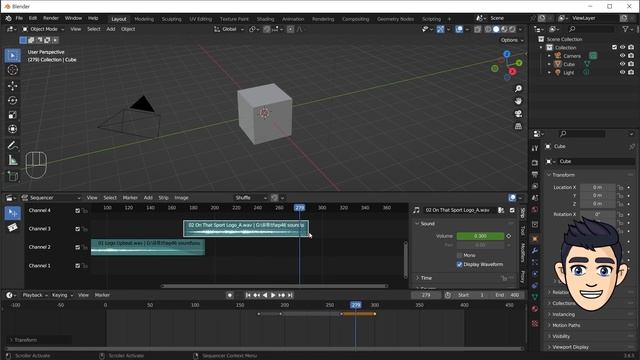The height and width of the screenshot is (360, 640).
Task: Toggle Channel 2 mute checkbox
Action: 78,247
